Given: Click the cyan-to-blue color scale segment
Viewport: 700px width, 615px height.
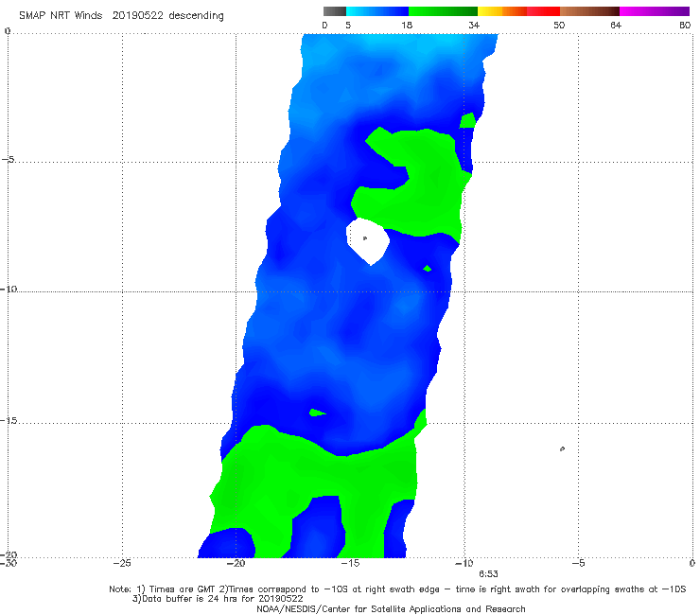Looking at the screenshot, I should pyautogui.click(x=377, y=11).
